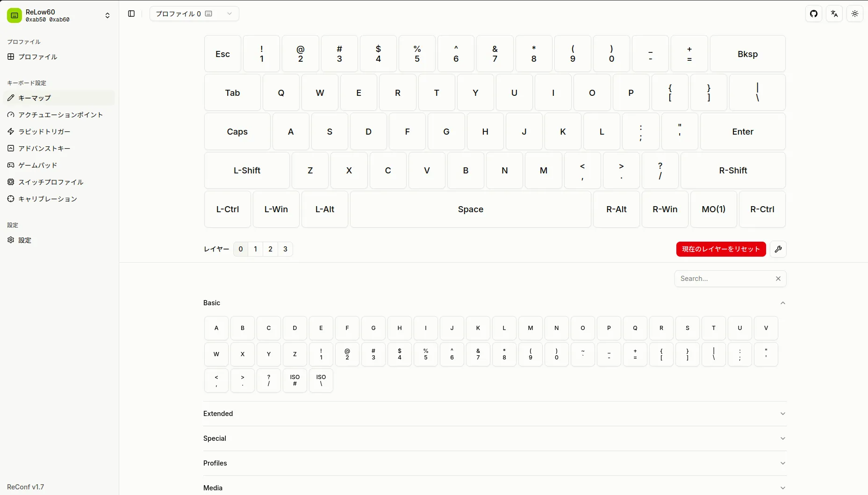The image size is (868, 495).
Task: Toggle the light/dark theme icon
Action: click(855, 14)
